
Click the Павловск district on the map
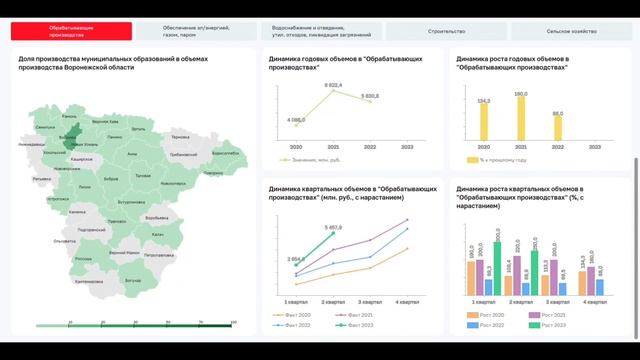coord(116,221)
